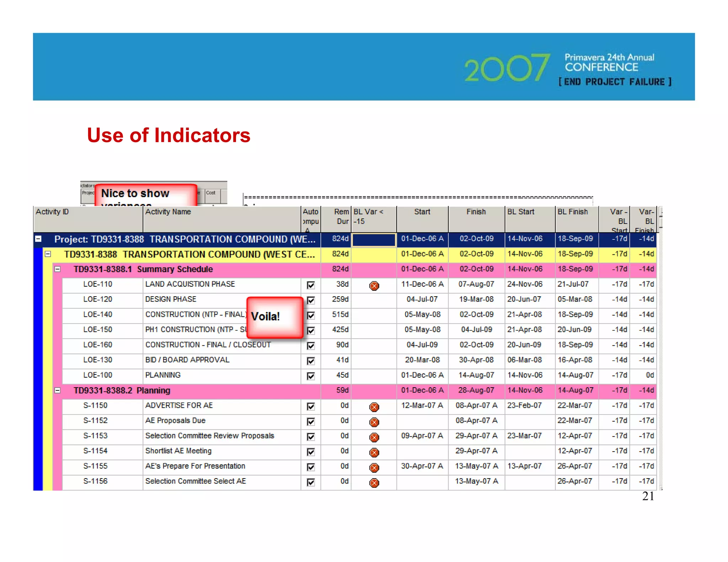
Task: Click the BL Var < -15 column header
Action: (x=374, y=219)
